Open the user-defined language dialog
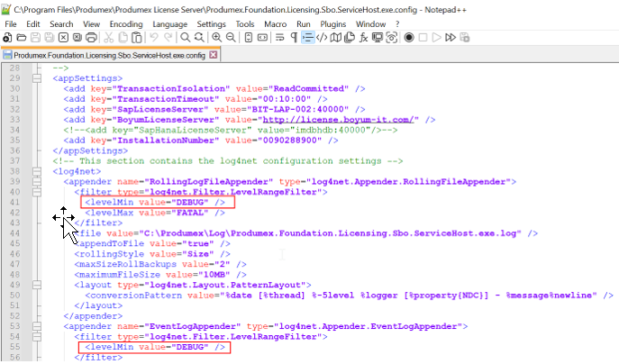Viewport: 619px width, 364px height. coord(322,38)
